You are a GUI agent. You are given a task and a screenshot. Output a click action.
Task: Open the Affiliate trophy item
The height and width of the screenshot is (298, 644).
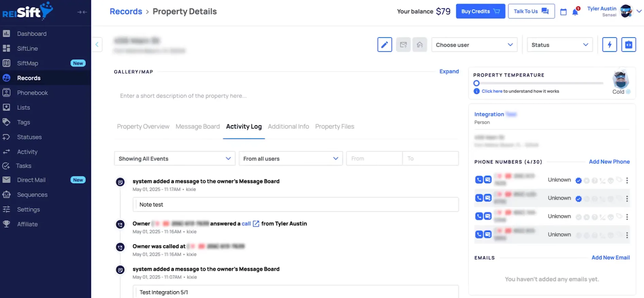(27, 224)
